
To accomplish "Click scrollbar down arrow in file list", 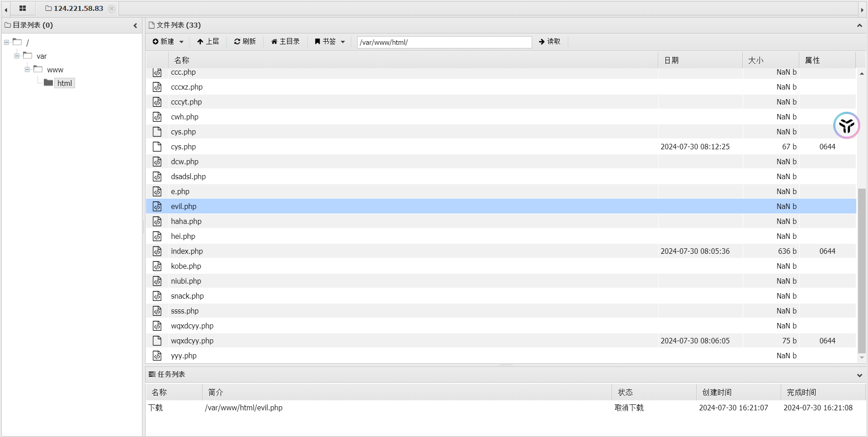I will pos(862,357).
